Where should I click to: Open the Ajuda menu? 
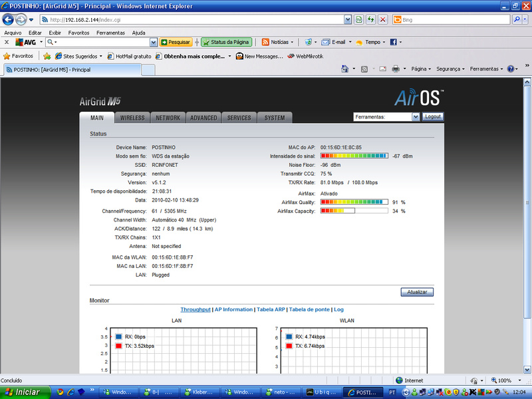click(138, 33)
